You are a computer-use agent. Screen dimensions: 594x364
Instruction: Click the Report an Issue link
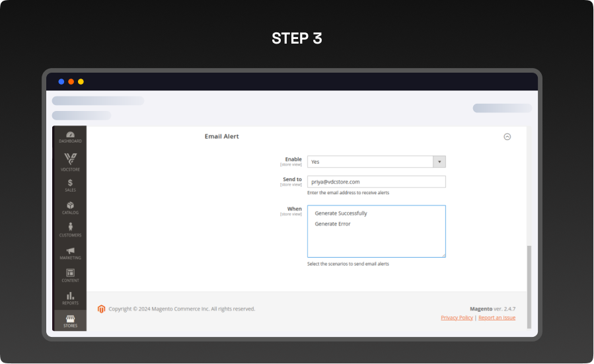[497, 318]
